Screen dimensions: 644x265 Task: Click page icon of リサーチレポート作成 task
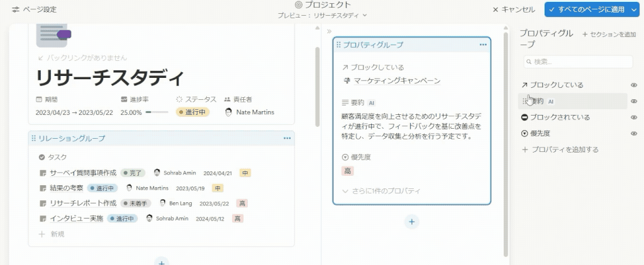pyautogui.click(x=42, y=203)
